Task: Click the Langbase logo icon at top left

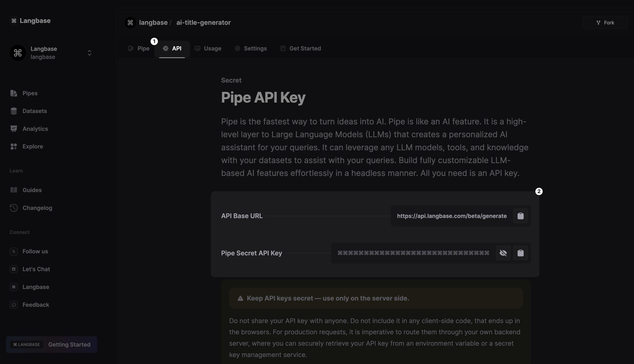Action: [x=14, y=21]
